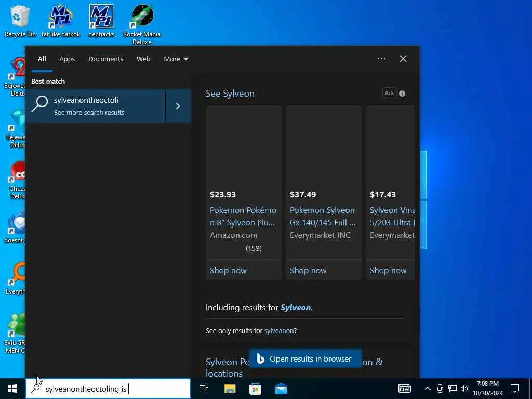This screenshot has width=532, height=399.
Task: Open network status tray icon
Action: click(453, 389)
